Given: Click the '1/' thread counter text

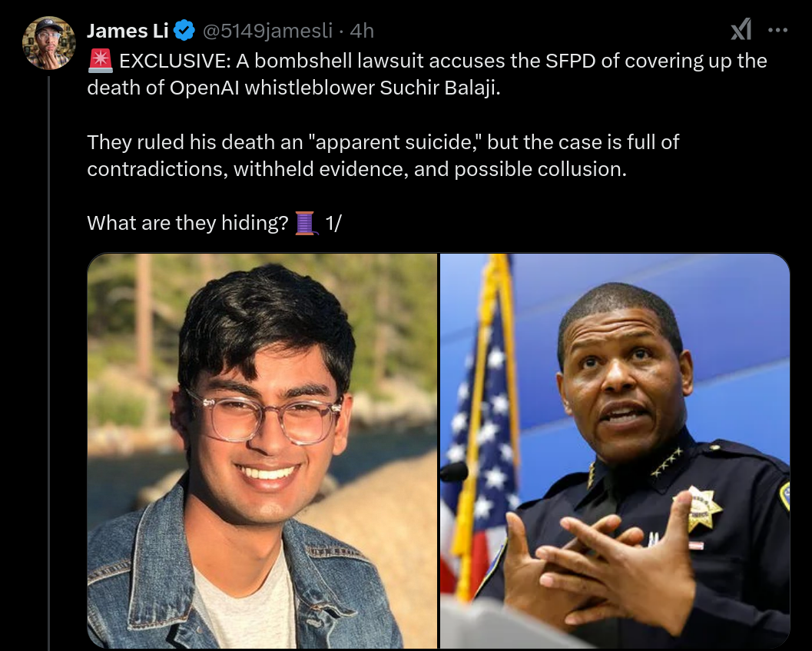Looking at the screenshot, I should tap(333, 224).
